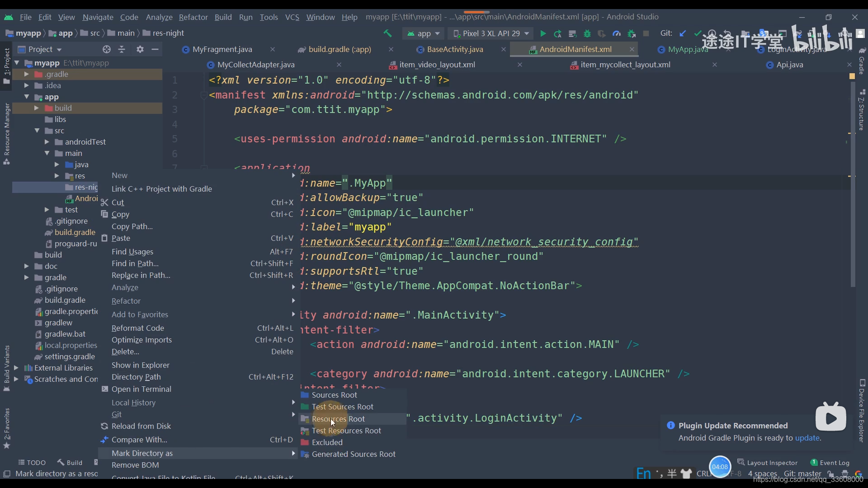The height and width of the screenshot is (488, 868).
Task: Choose Resources Root in submenu
Action: [x=353, y=419]
